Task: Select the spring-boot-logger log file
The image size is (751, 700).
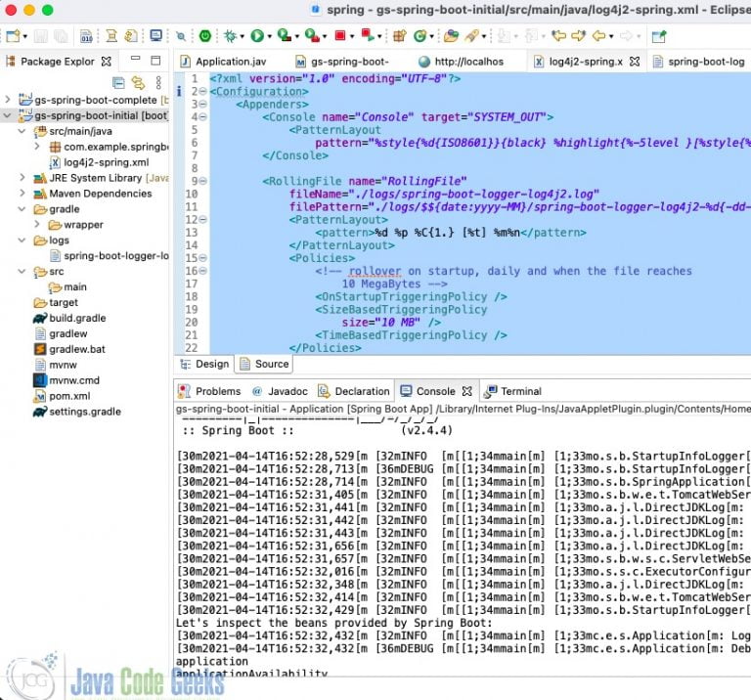Action: pyautogui.click(x=110, y=256)
